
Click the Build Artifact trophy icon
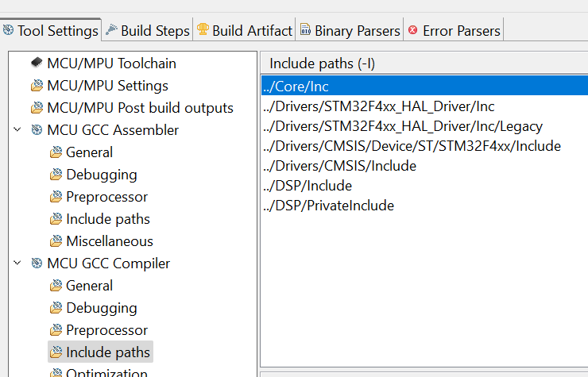(x=203, y=30)
